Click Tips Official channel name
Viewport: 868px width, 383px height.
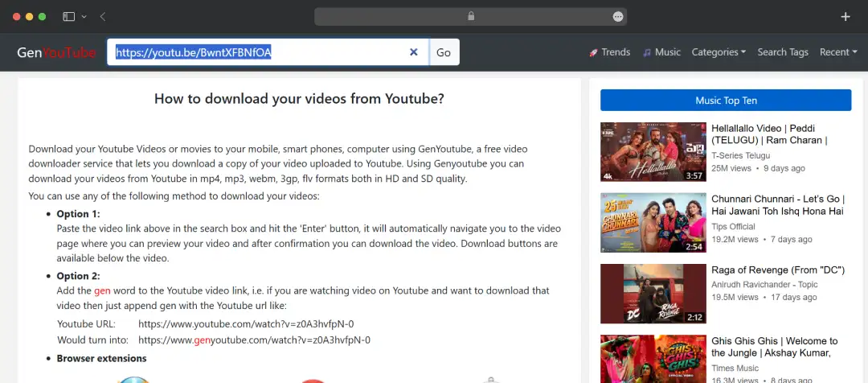pos(734,227)
